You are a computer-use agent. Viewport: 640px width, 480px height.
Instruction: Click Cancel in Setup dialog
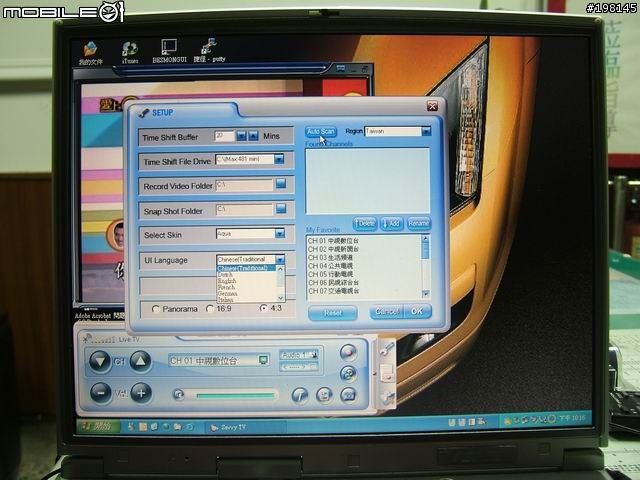(386, 312)
